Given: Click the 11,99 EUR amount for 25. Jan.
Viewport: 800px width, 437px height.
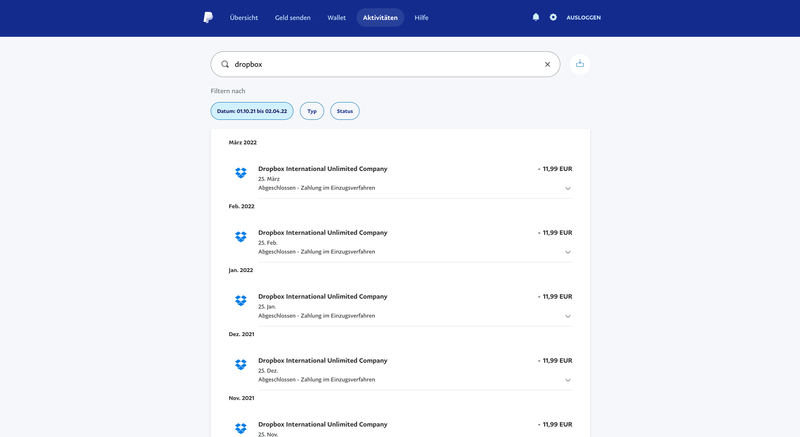Looking at the screenshot, I should pos(555,297).
